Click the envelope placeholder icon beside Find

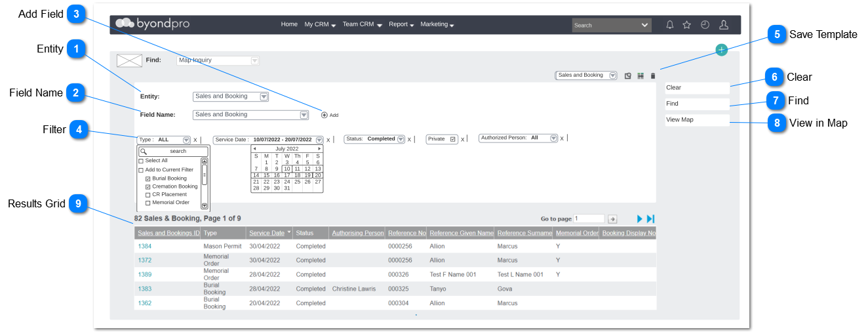click(129, 60)
